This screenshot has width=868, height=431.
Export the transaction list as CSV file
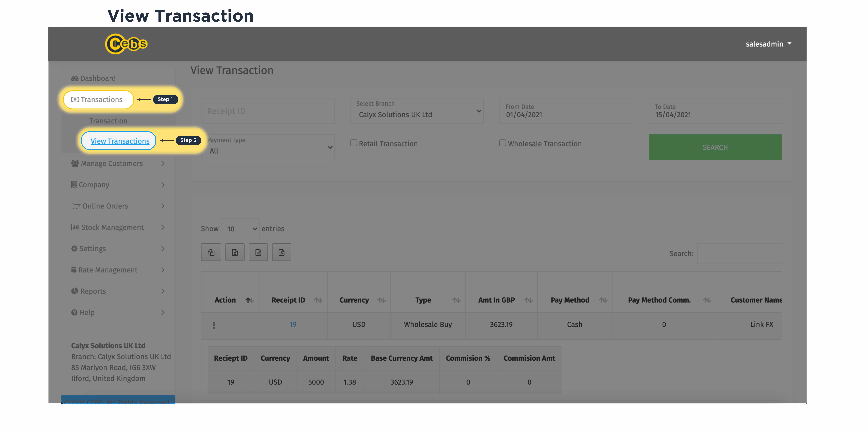258,252
